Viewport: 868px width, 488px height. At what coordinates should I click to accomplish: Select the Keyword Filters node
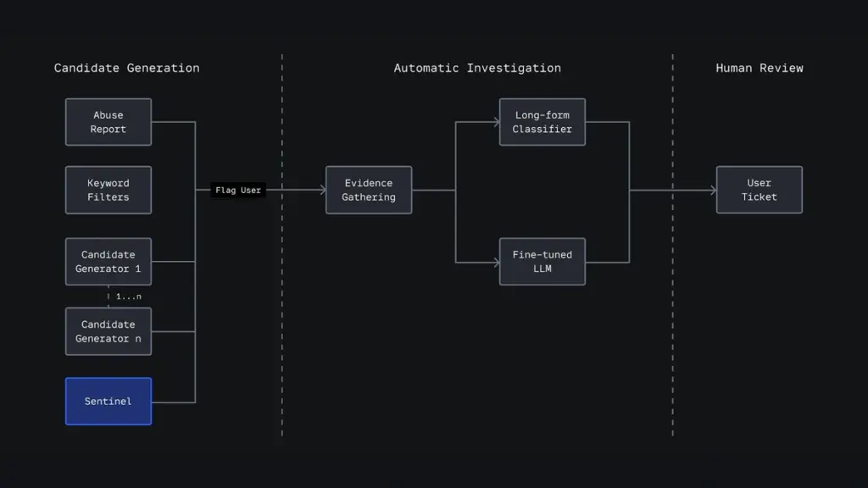click(108, 190)
